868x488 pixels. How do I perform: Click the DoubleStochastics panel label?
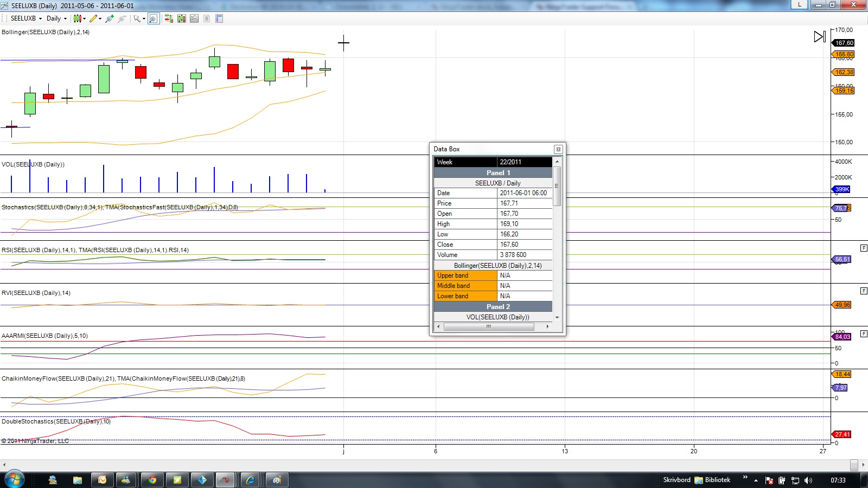coord(56,421)
